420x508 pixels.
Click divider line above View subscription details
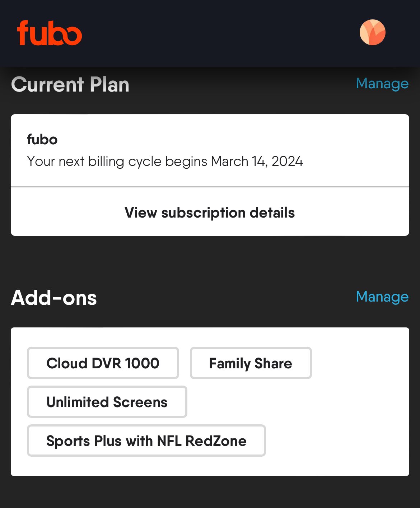[210, 187]
